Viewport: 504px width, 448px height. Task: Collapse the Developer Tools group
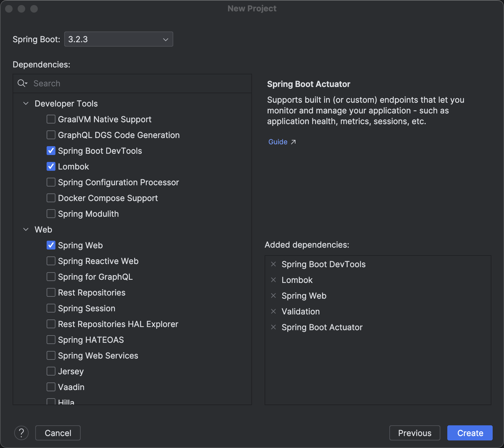(26, 103)
